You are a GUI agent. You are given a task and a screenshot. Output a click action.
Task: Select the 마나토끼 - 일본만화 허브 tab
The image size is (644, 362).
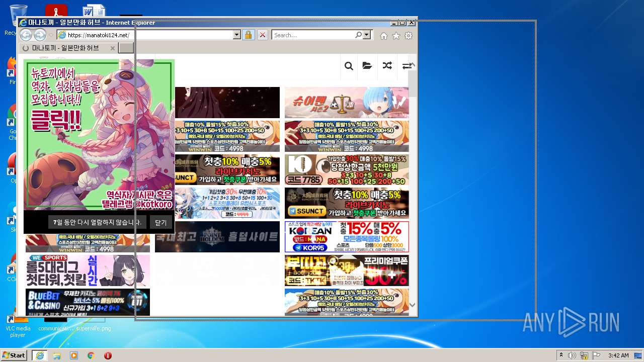click(x=65, y=48)
